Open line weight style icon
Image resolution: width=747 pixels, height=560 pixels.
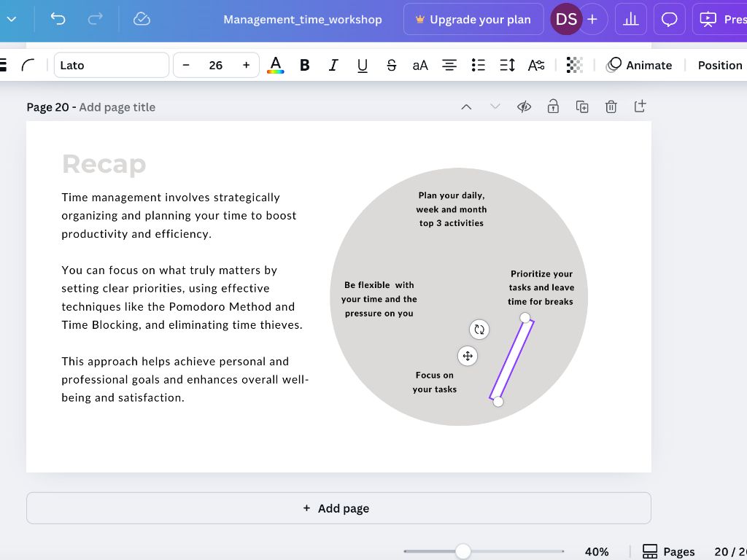point(4,65)
